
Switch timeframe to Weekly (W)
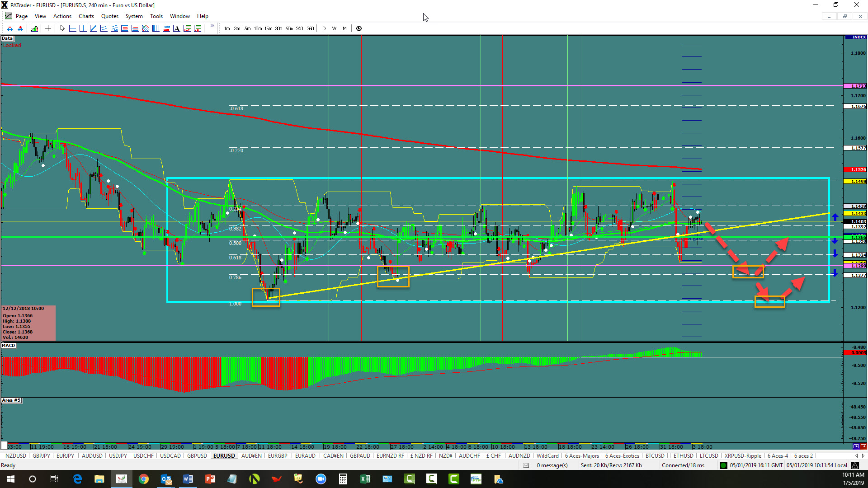pyautogui.click(x=334, y=28)
